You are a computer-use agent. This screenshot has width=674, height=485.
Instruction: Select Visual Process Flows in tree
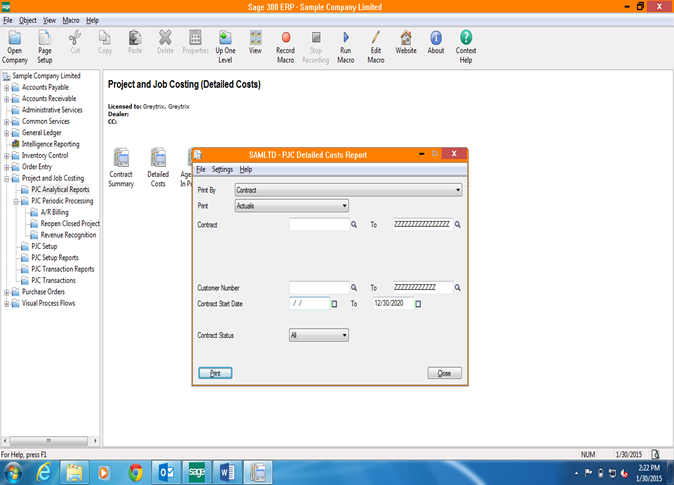click(49, 304)
